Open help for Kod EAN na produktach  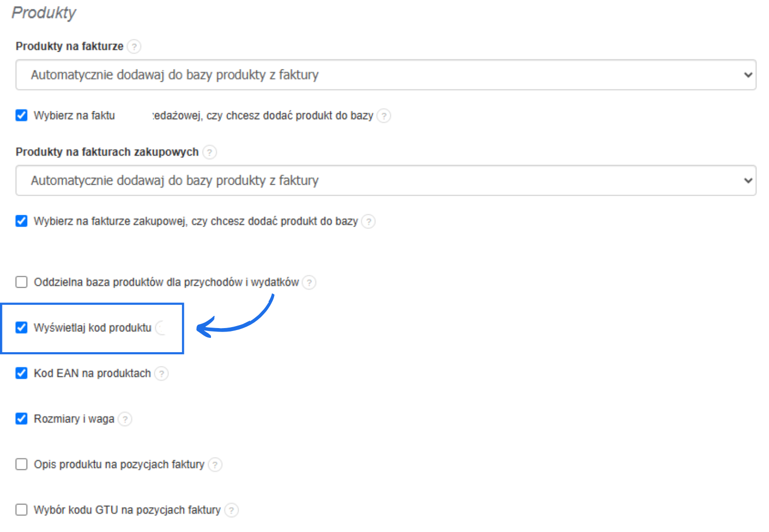point(161,373)
